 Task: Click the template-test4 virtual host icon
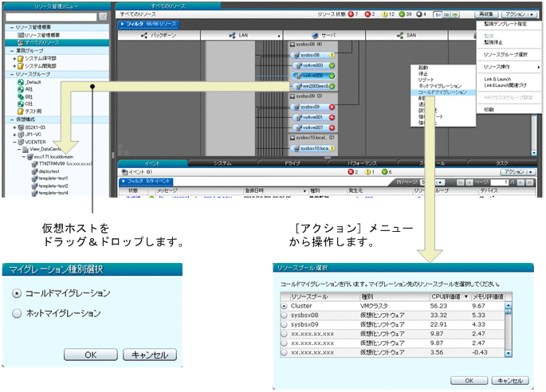coord(34,193)
